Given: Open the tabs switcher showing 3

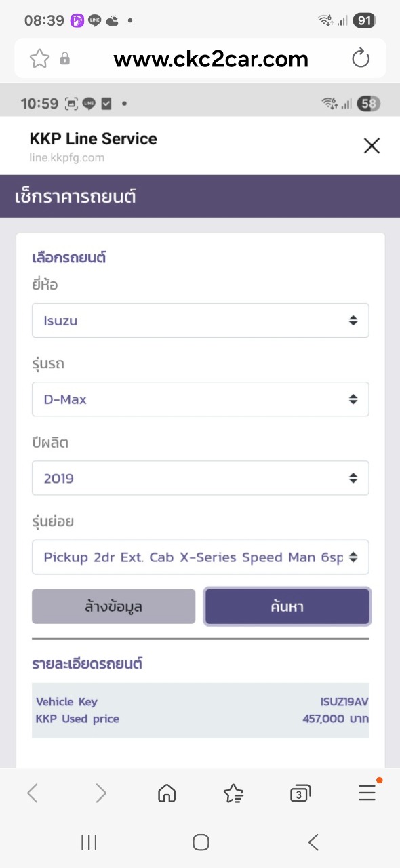Looking at the screenshot, I should point(300,793).
